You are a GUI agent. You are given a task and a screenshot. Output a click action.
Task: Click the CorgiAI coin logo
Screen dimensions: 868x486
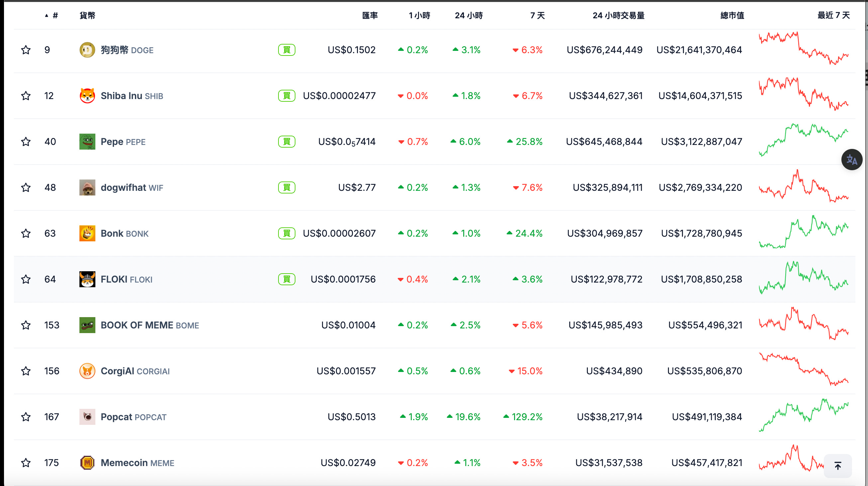pyautogui.click(x=87, y=371)
